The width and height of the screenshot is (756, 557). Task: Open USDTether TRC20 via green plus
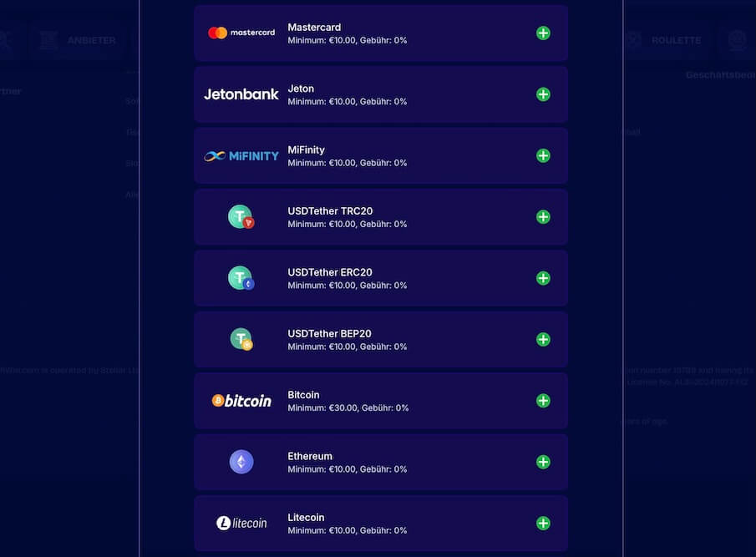[543, 217]
